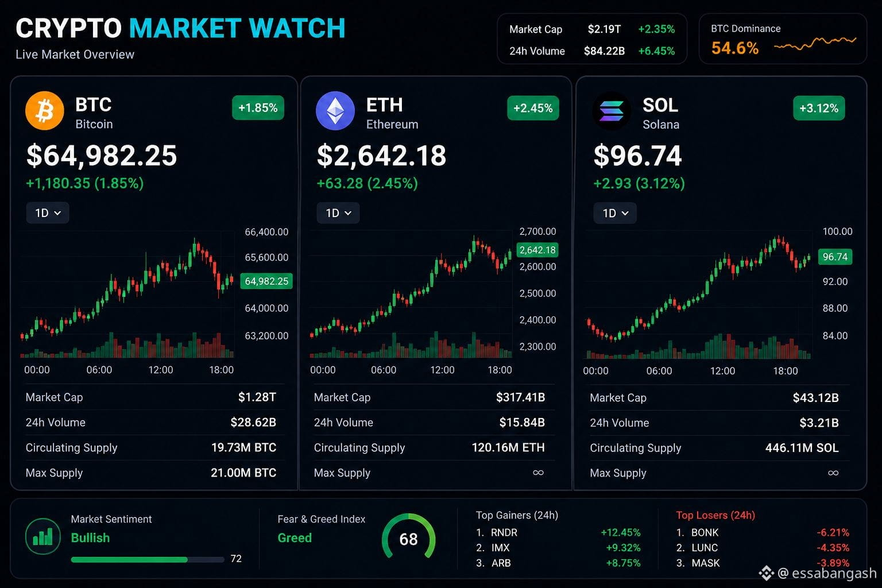Viewport: 882px width, 588px height.
Task: Click the 24h volume change +6.45%
Action: coord(656,51)
